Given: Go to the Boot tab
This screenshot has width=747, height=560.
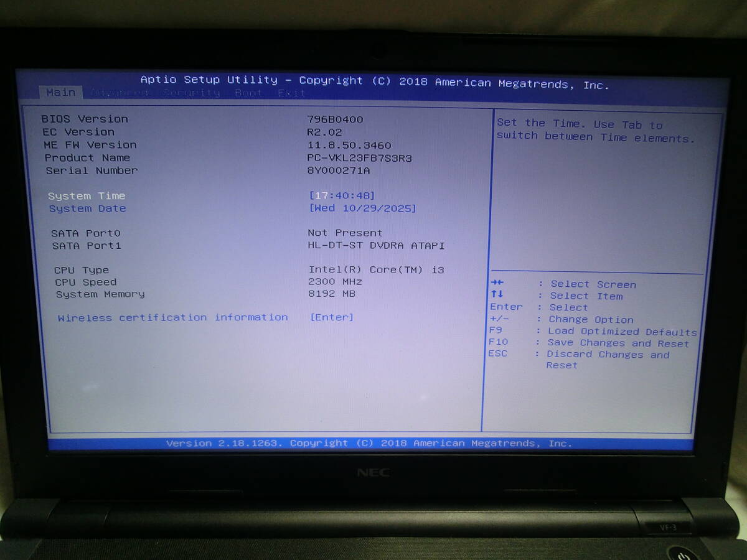Looking at the screenshot, I should [x=248, y=93].
